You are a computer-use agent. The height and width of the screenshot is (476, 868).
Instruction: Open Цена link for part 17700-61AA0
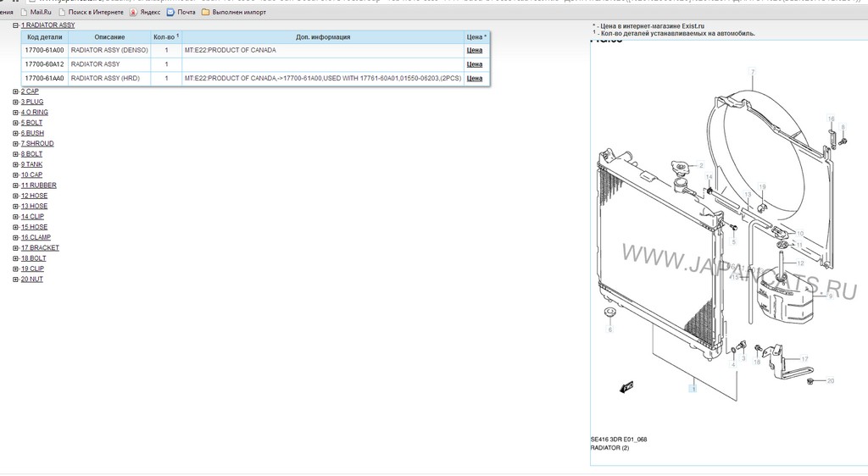pyautogui.click(x=475, y=79)
